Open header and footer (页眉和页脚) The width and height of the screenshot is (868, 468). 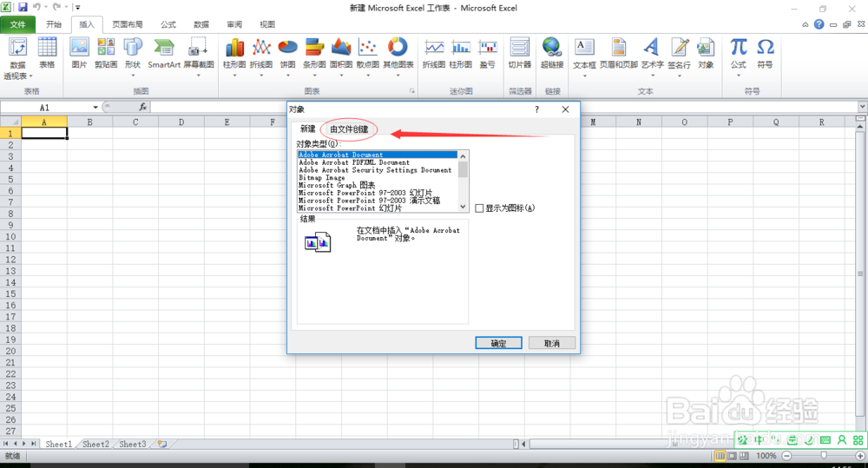pyautogui.click(x=619, y=54)
